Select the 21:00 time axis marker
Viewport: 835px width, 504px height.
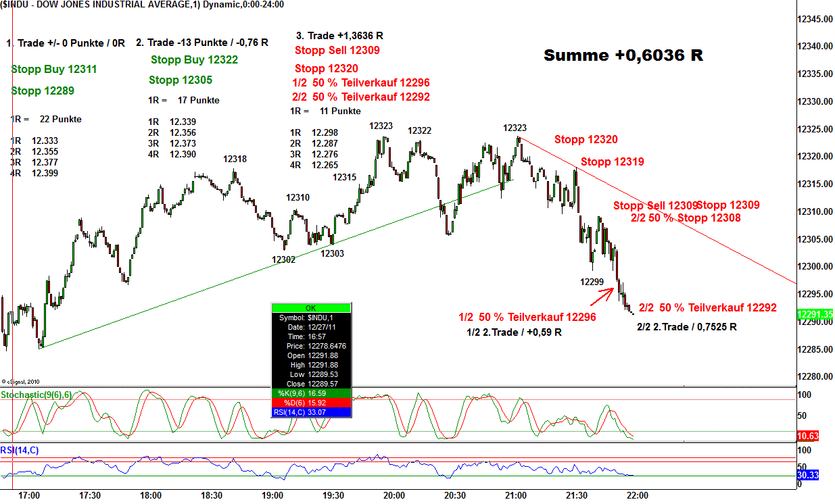pyautogui.click(x=516, y=495)
